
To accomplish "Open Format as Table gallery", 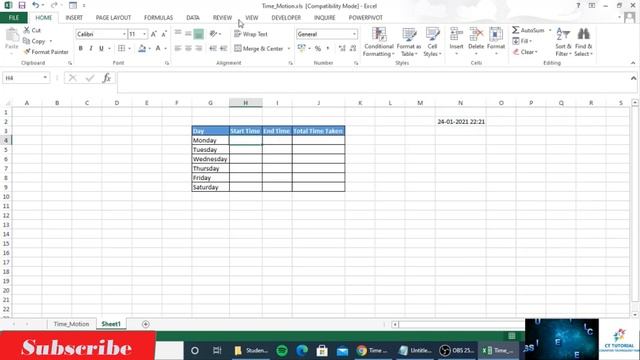I will tap(409, 42).
